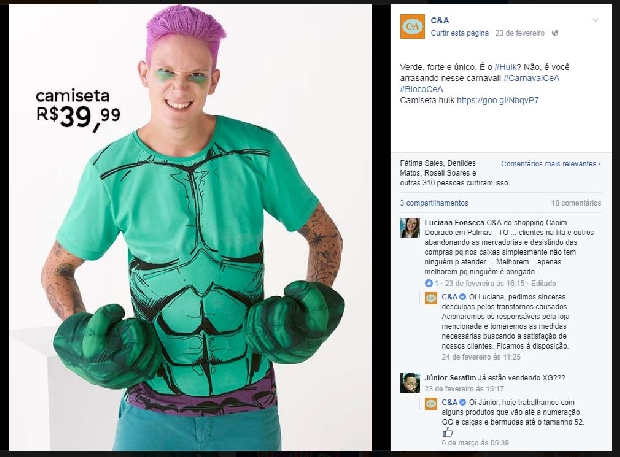Click the 23 de fevereiro post date
620x457 pixels.
coord(520,33)
